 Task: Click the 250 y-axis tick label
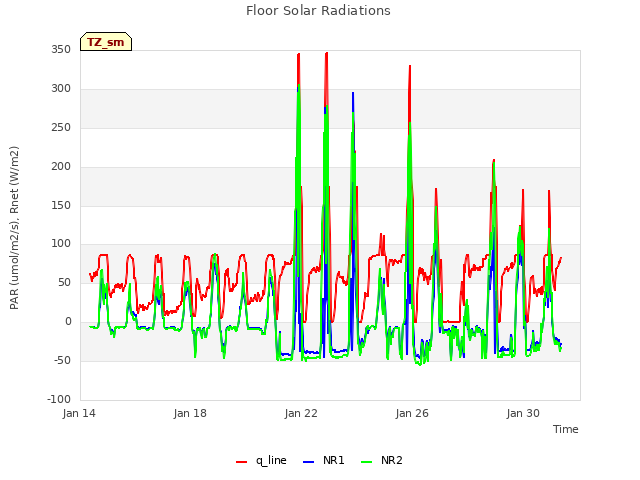61,127
